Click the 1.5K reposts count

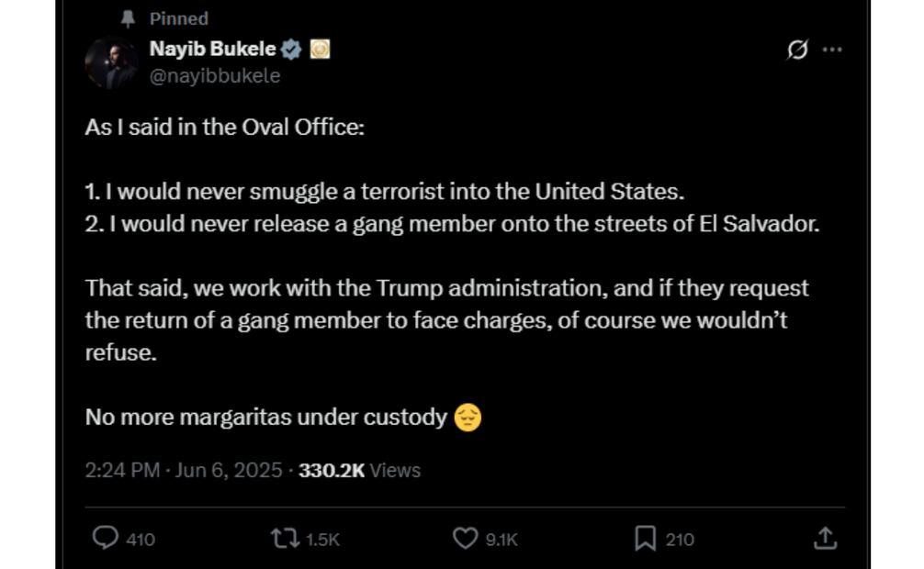click(x=322, y=540)
